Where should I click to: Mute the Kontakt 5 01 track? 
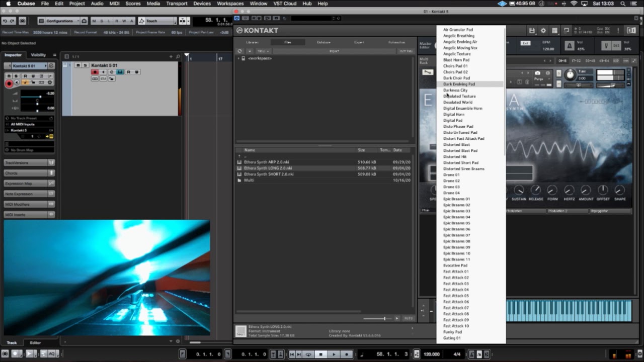point(78,65)
